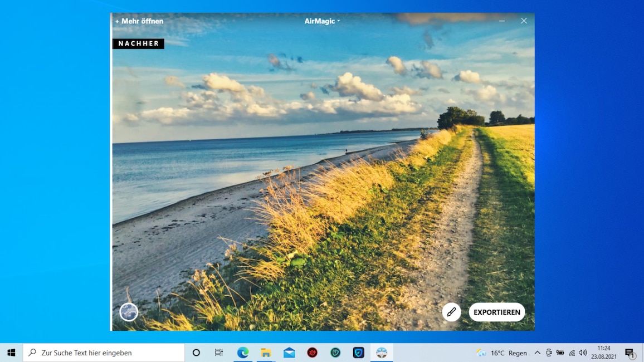Viewport: 644px width, 362px height.
Task: Open the Mail app in taskbar
Action: [289, 353]
